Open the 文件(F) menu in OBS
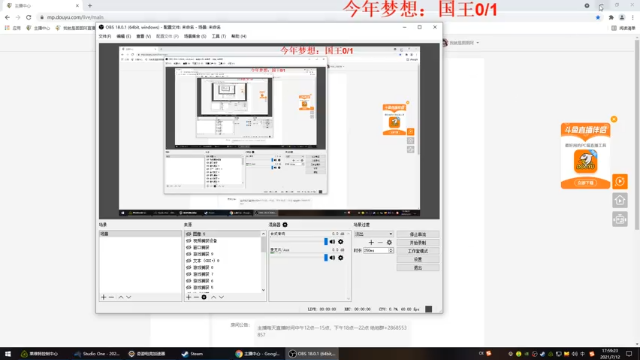 click(x=105, y=36)
